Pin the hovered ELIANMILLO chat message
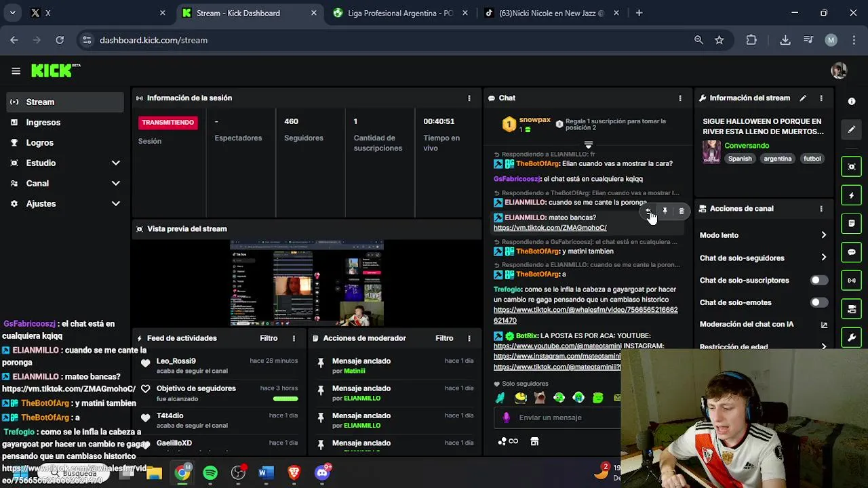This screenshot has width=868, height=488. coord(665,211)
